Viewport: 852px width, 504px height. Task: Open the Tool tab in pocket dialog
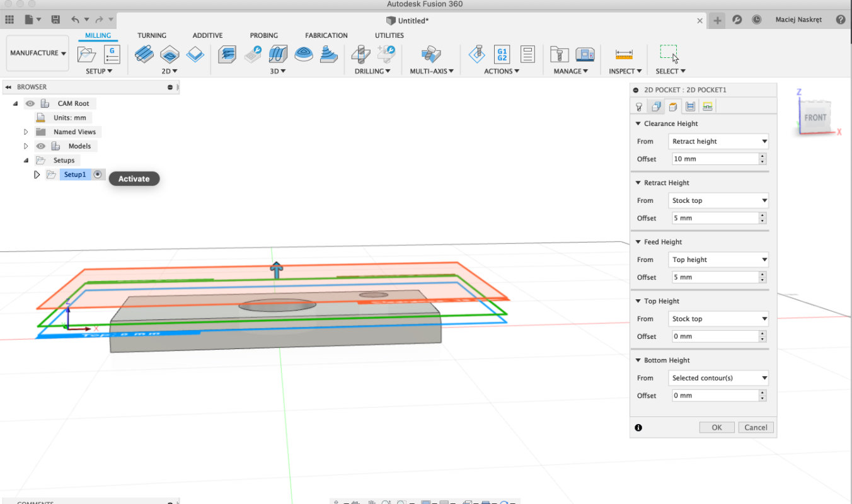click(638, 106)
